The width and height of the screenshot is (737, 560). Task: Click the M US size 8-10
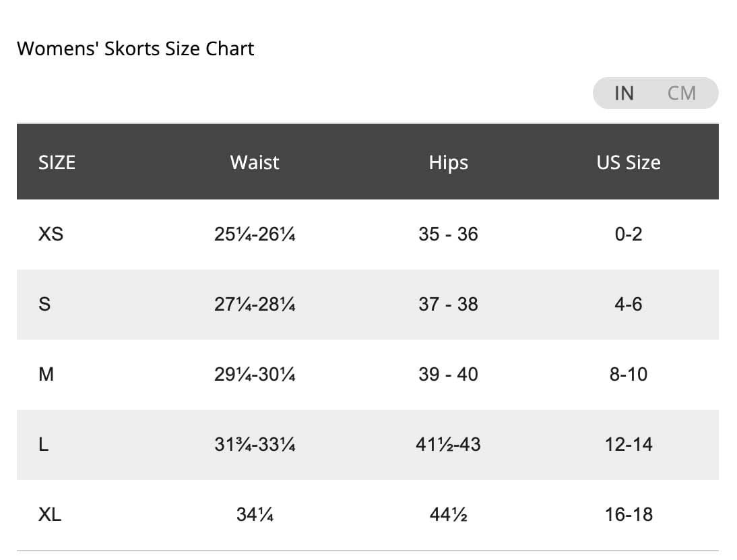coord(628,375)
